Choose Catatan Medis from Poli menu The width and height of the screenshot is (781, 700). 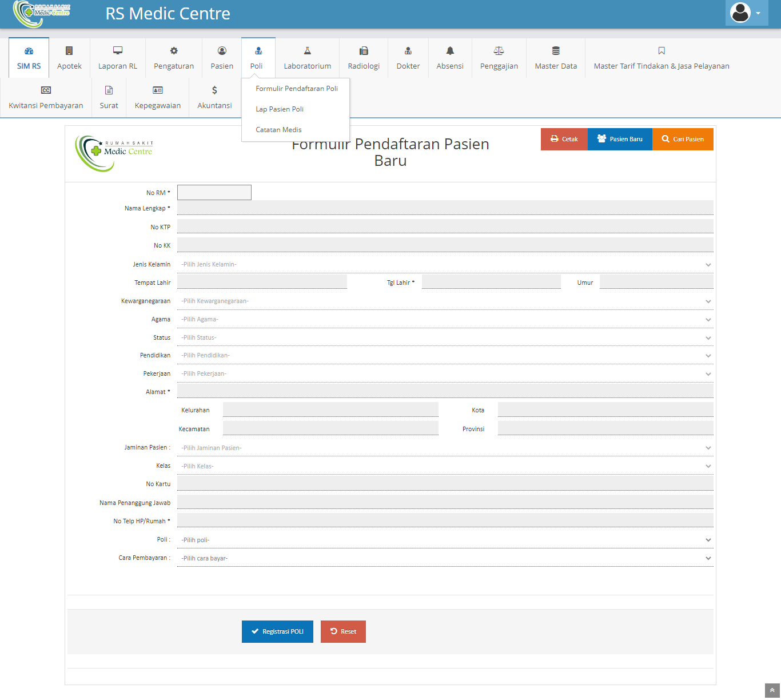click(x=278, y=130)
